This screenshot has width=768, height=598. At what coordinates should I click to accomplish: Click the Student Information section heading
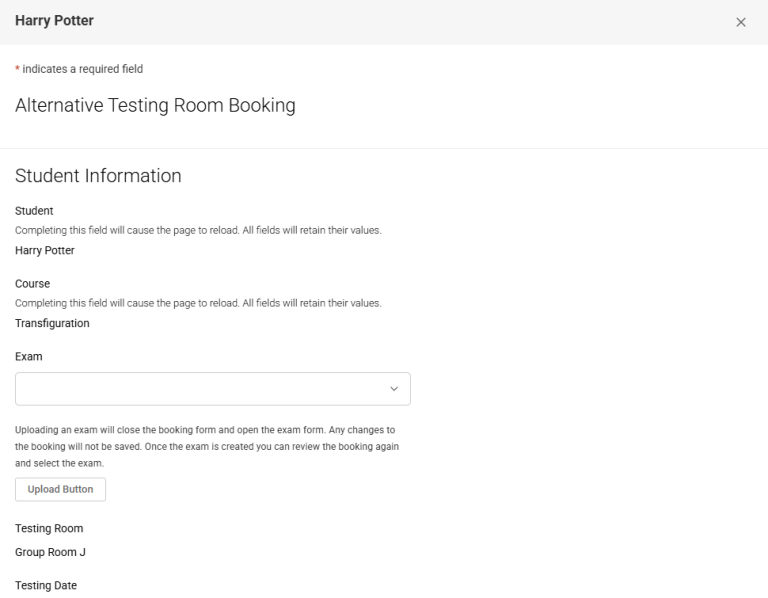pos(98,176)
